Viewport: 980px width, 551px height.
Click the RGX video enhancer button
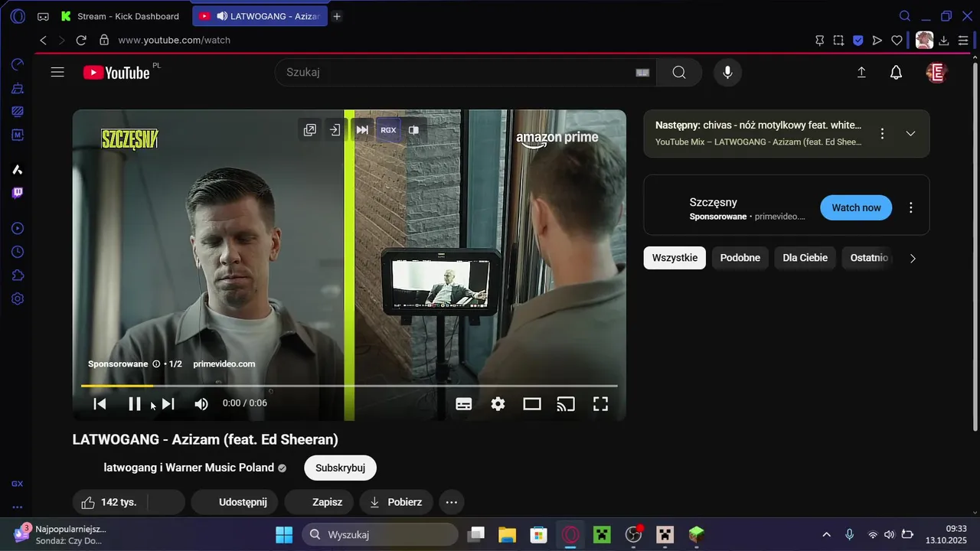(x=388, y=130)
